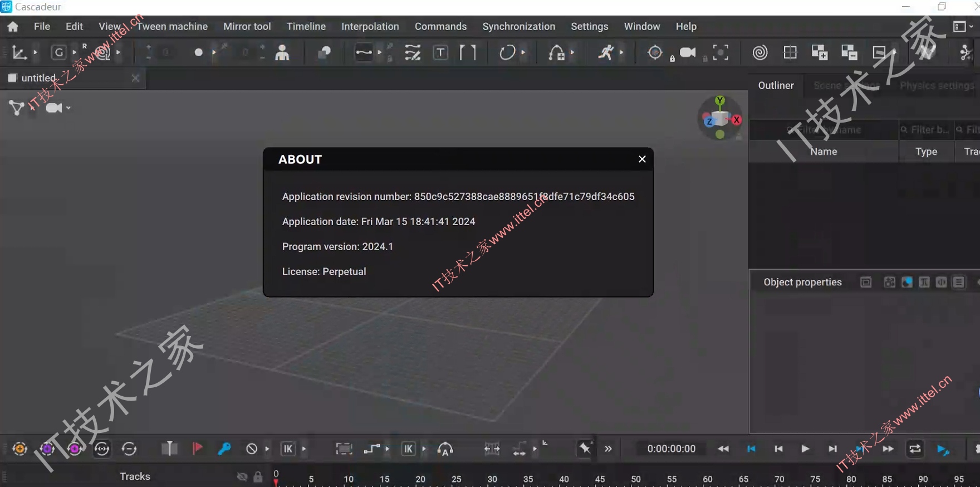Open the Interpolation menu

(370, 26)
